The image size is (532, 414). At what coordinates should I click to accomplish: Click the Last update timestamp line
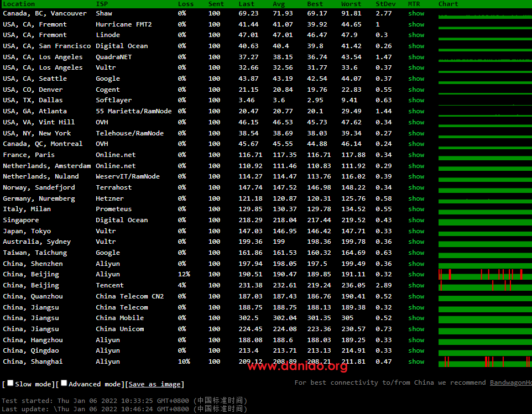pos(124,409)
